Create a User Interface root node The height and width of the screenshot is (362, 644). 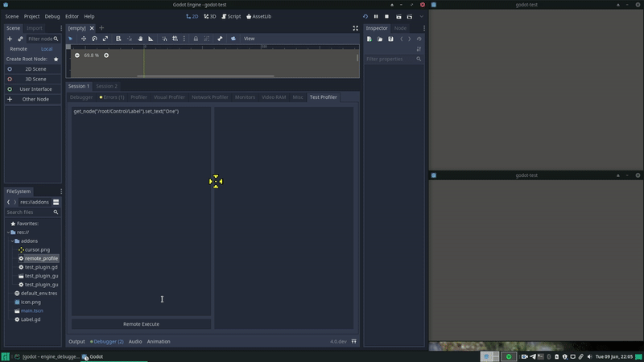(33, 89)
